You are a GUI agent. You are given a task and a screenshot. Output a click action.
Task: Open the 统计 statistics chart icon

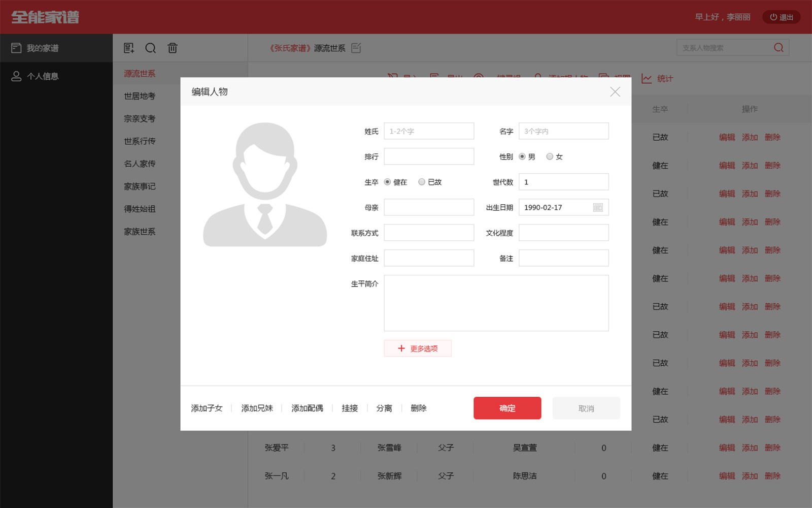click(x=647, y=79)
